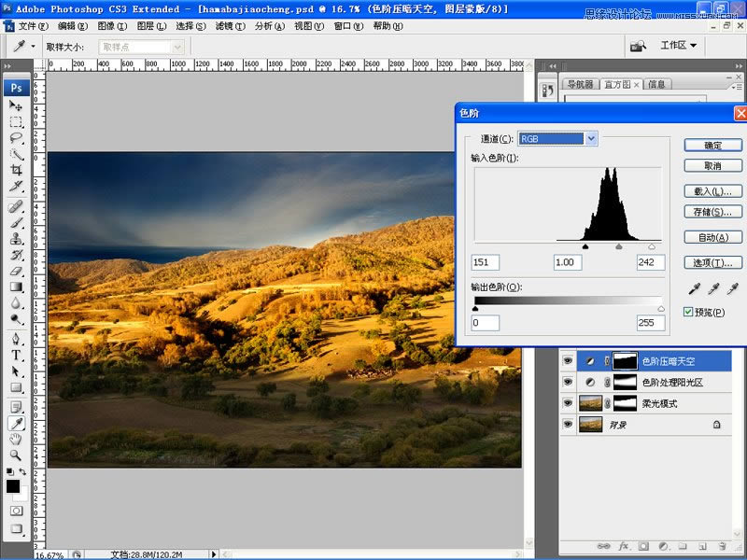This screenshot has height=560, width=747.
Task: Uncheck the 预览 preview checkbox
Action: (x=689, y=312)
